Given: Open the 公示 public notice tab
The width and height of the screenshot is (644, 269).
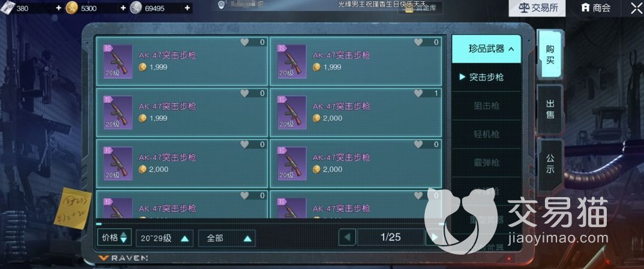Looking at the screenshot, I should click(550, 163).
